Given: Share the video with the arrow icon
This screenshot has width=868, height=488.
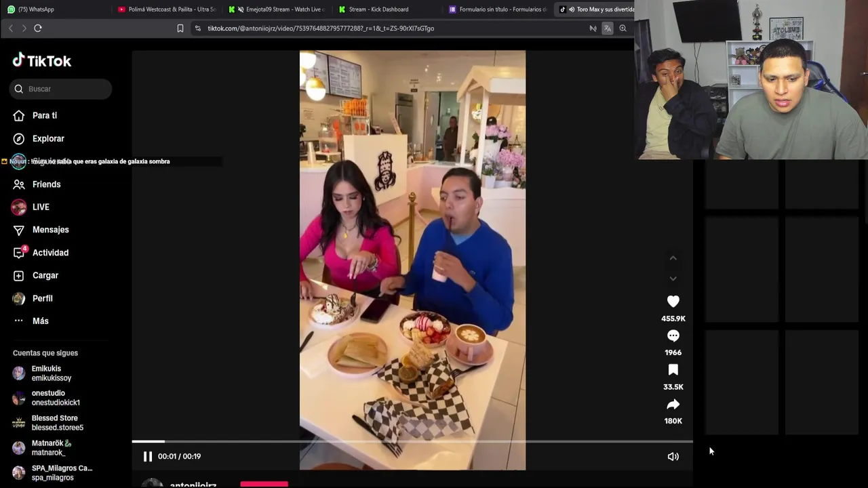Looking at the screenshot, I should (673, 405).
